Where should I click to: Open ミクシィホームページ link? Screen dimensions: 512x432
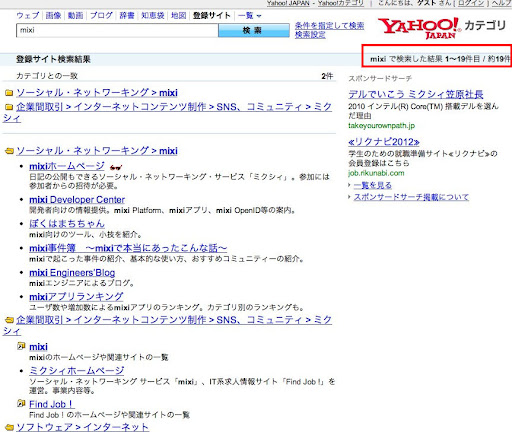77,371
